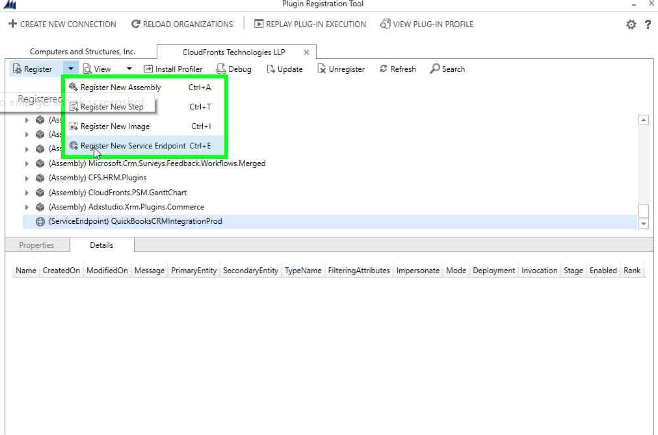
Task: Click the Install Profiler label
Action: click(x=179, y=69)
